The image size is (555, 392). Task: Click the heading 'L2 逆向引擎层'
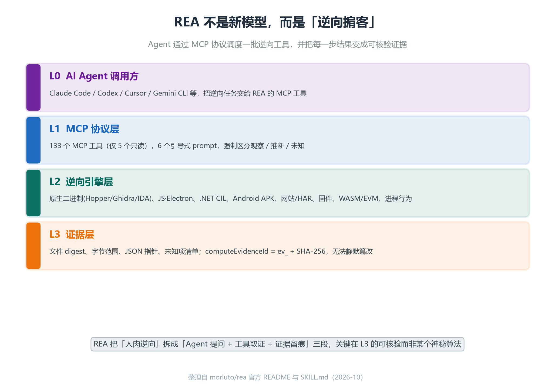(81, 182)
